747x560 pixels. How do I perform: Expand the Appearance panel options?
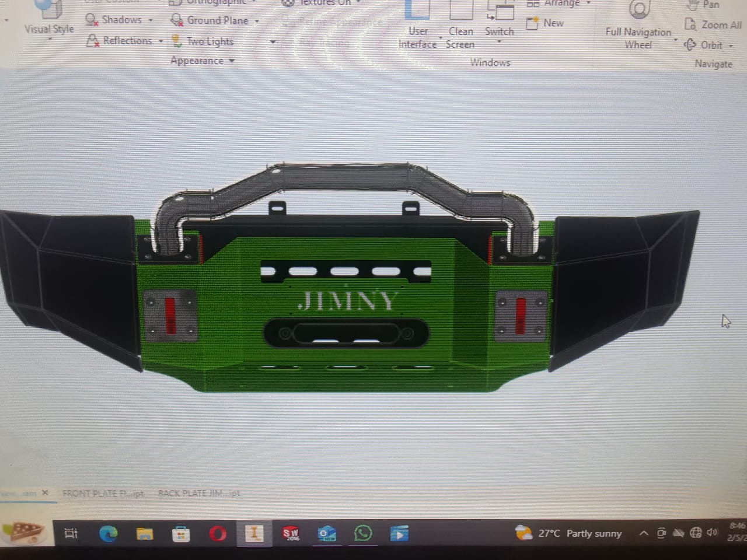202,61
